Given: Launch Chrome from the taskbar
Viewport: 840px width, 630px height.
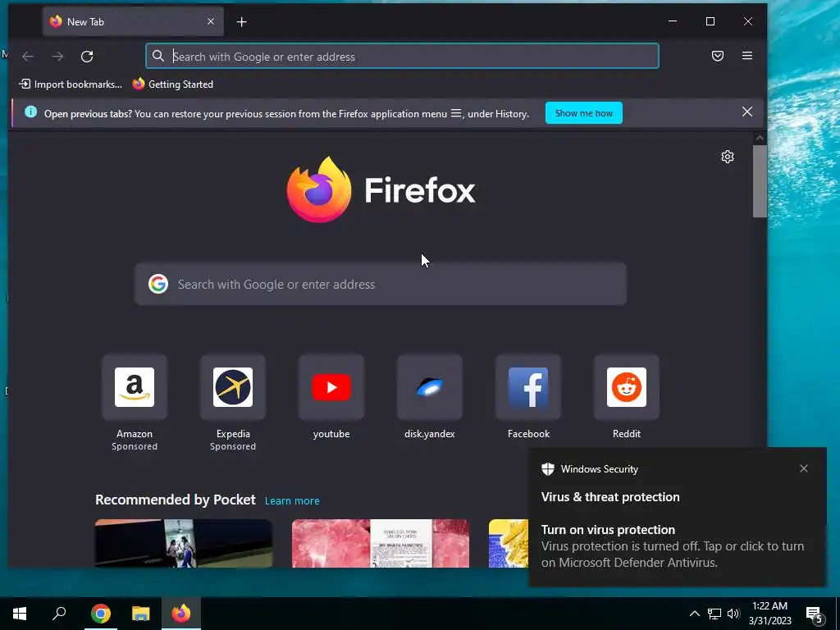Looking at the screenshot, I should click(101, 614).
